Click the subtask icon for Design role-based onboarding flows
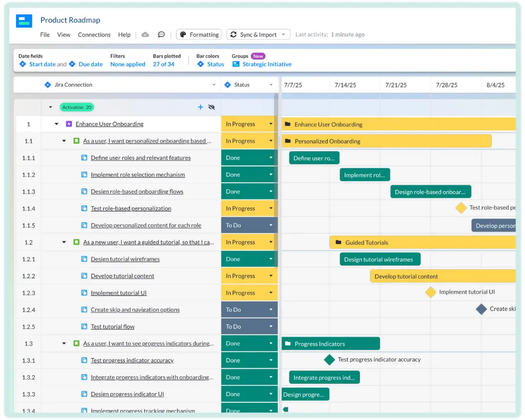 tap(84, 191)
